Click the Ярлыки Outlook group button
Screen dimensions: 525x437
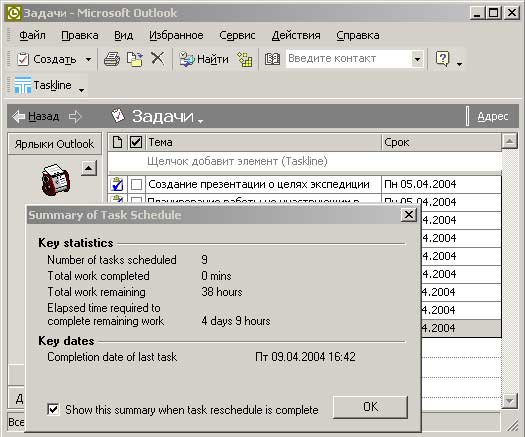pyautogui.click(x=54, y=144)
